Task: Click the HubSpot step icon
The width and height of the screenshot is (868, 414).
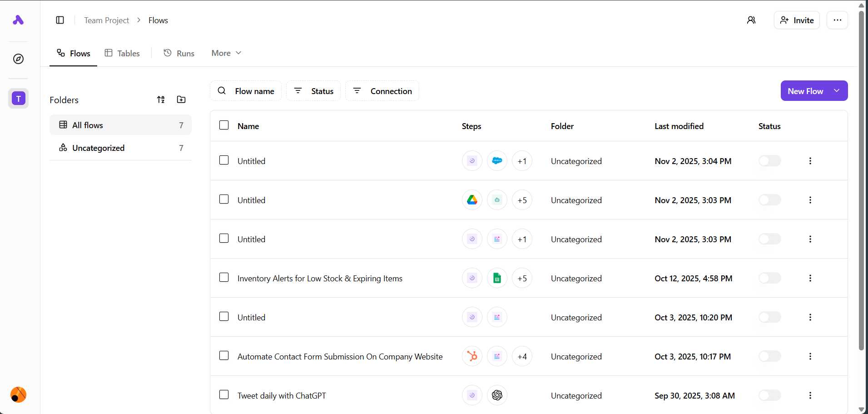Action: (472, 356)
